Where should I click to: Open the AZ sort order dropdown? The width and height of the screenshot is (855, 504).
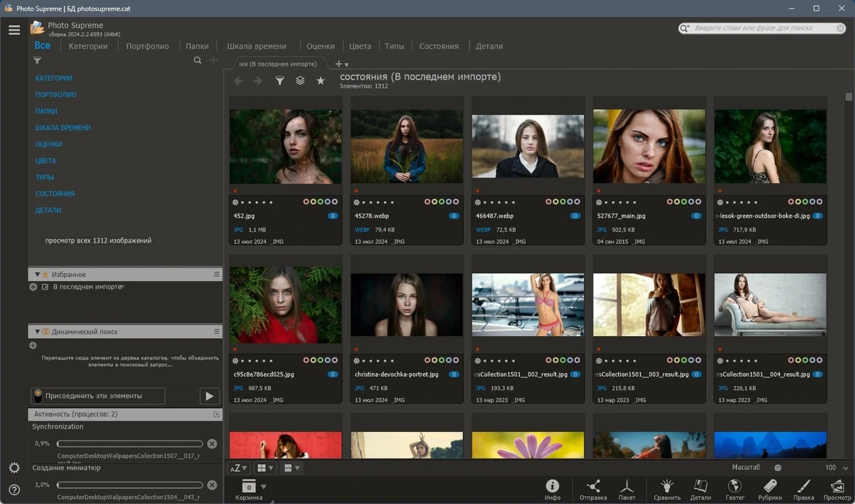point(239,468)
